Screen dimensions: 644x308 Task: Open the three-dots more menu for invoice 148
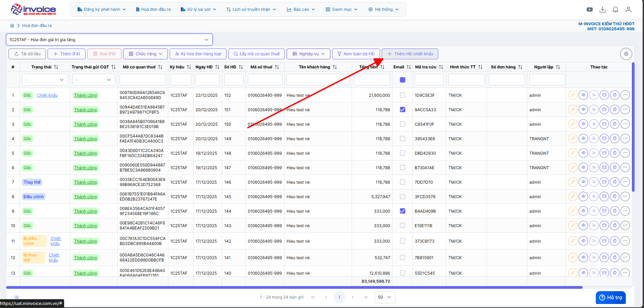pyautogui.click(x=625, y=153)
